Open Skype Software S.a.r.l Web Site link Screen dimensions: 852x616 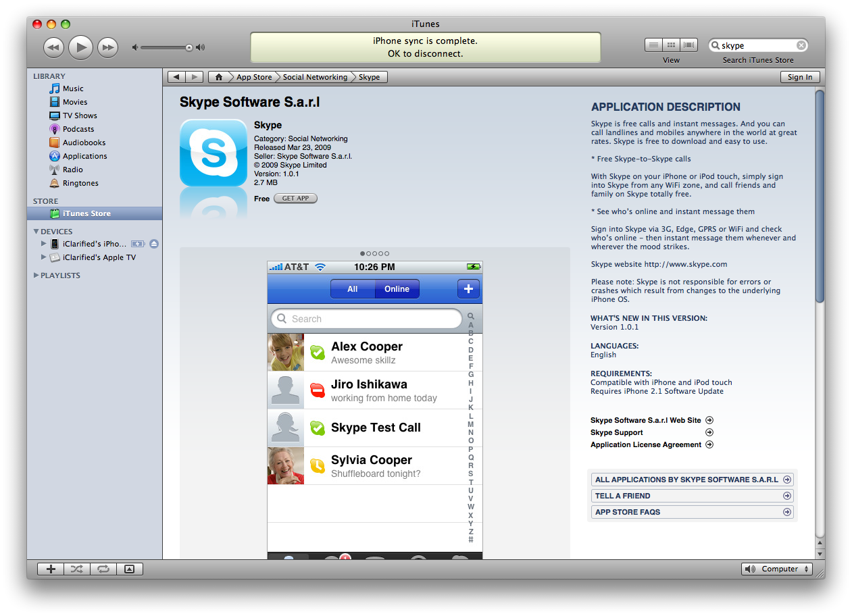click(651, 420)
